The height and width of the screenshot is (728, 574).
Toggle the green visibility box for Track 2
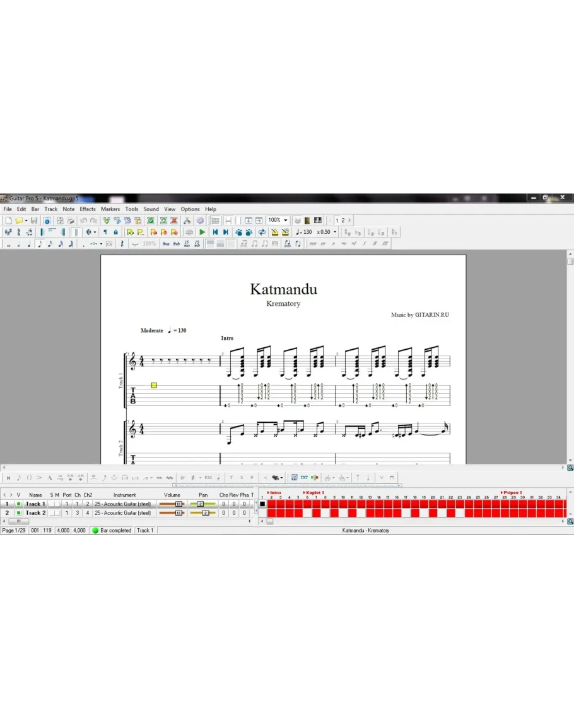tap(19, 513)
